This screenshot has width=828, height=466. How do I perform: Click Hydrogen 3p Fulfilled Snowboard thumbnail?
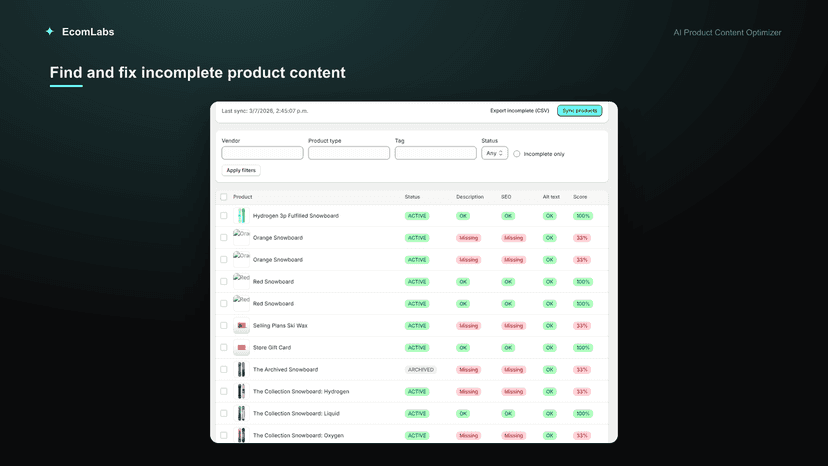241,216
